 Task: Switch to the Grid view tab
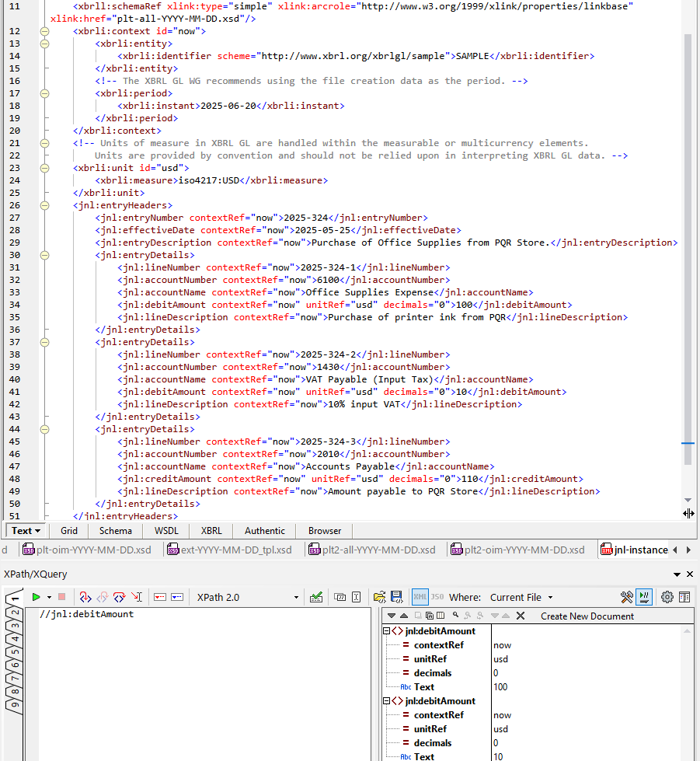(x=69, y=530)
